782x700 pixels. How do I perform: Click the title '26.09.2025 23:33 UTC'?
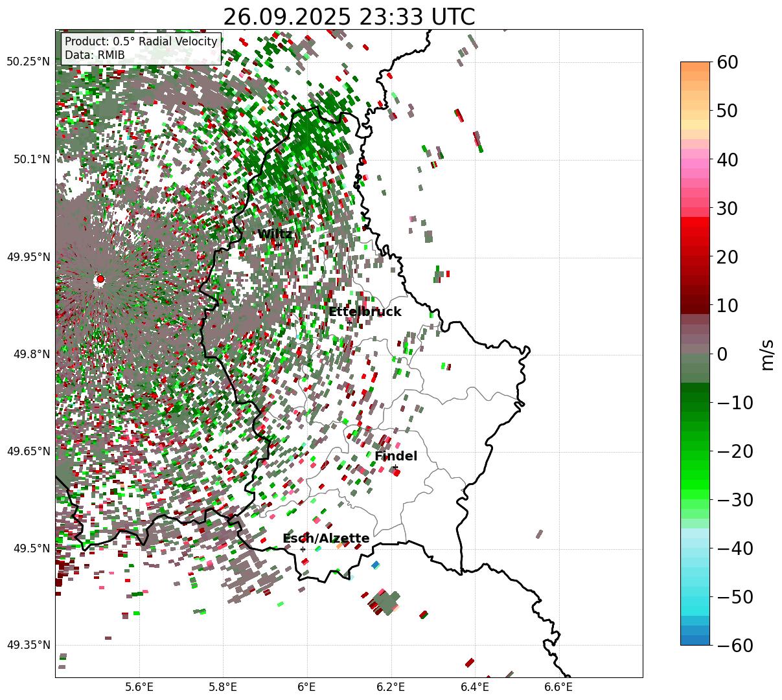(349, 17)
